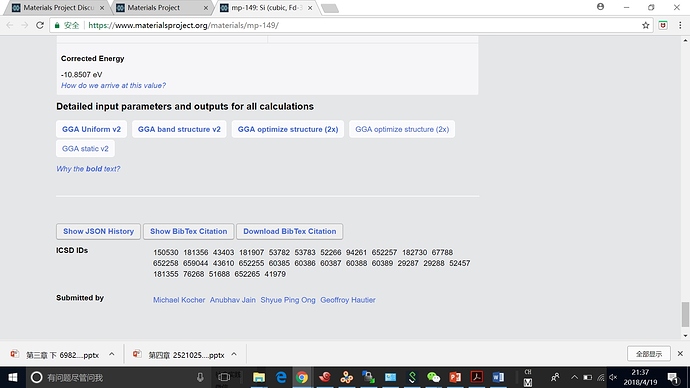Open WeChat from the taskbar
Viewport: 690px width, 388px height.
[x=433, y=377]
